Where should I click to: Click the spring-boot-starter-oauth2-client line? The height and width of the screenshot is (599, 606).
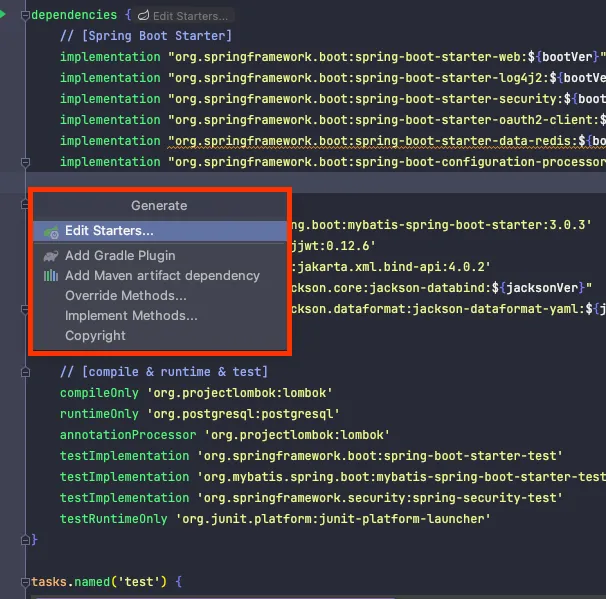click(x=333, y=120)
